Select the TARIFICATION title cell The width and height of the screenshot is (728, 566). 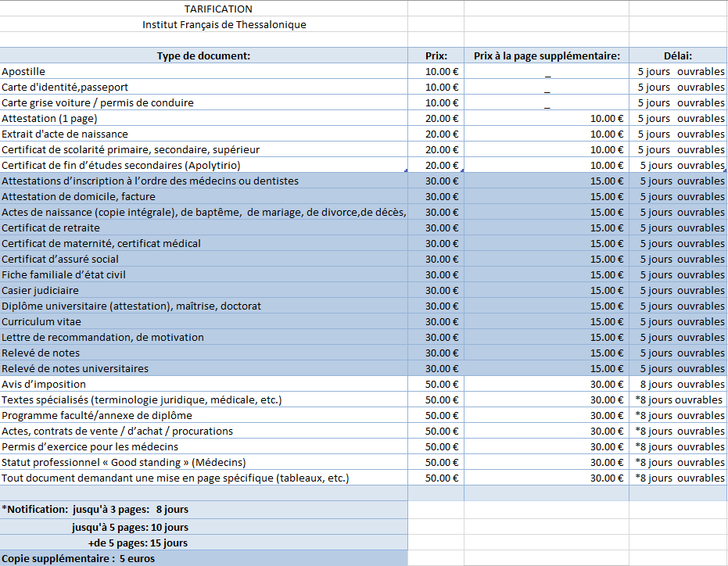point(218,9)
